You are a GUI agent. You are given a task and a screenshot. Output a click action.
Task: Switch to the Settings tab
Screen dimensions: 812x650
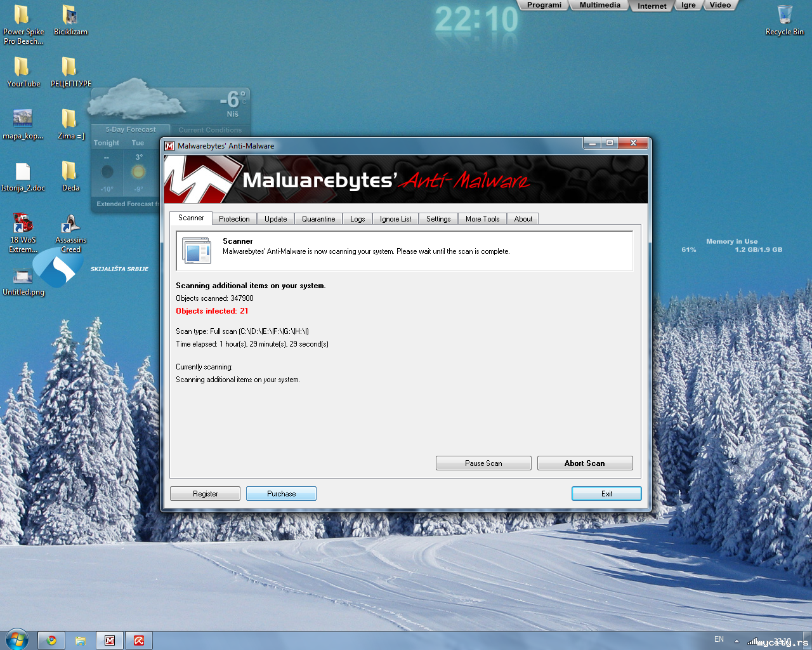click(x=438, y=219)
